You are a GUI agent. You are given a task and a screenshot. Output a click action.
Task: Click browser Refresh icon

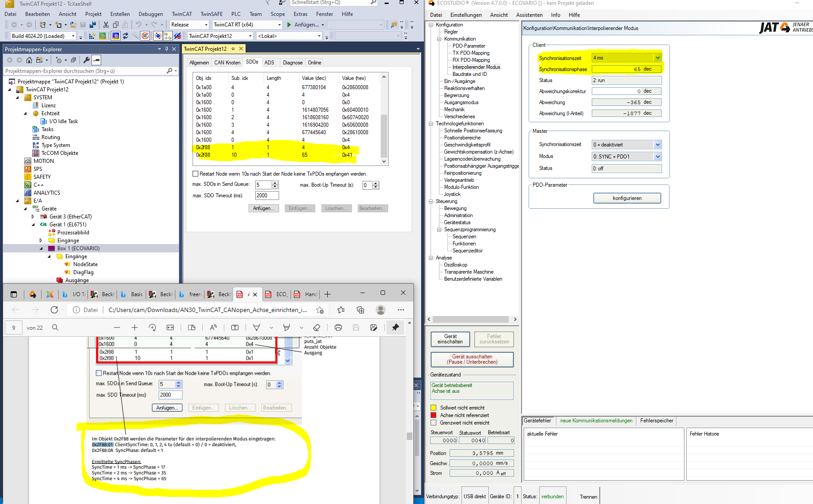[54, 310]
